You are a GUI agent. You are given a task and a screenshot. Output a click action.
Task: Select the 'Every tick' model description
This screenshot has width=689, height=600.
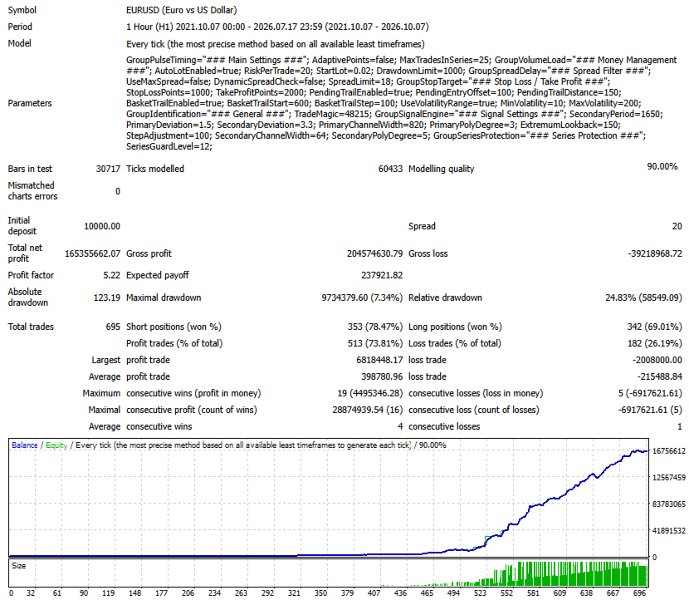pos(275,44)
